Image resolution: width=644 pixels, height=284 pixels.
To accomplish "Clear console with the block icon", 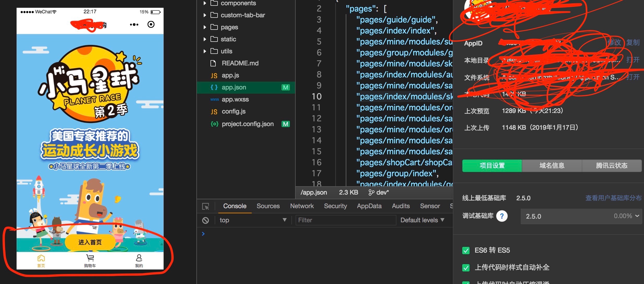I will (x=206, y=220).
